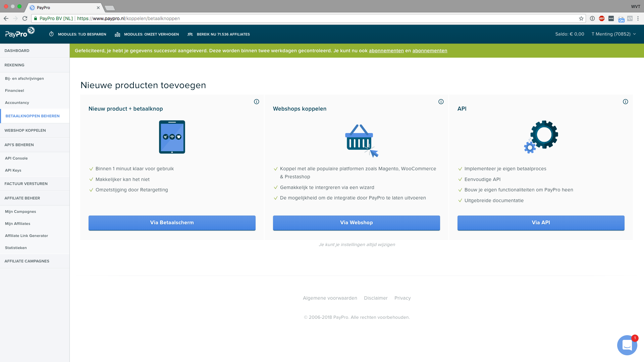Image resolution: width=644 pixels, height=362 pixels.
Task: Bookmark page with star icon
Action: pos(581,18)
